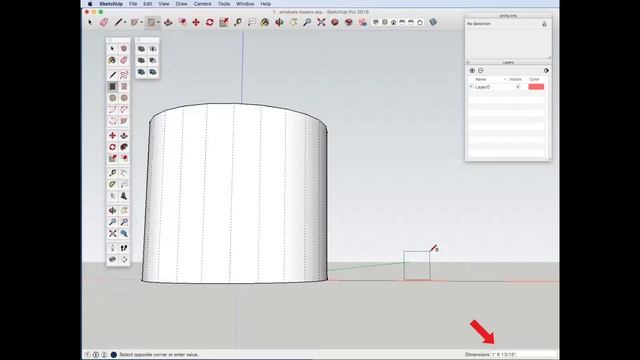Open the Help menu
Image resolution: width=640 pixels, height=360 pixels.
pyautogui.click(x=266, y=4)
